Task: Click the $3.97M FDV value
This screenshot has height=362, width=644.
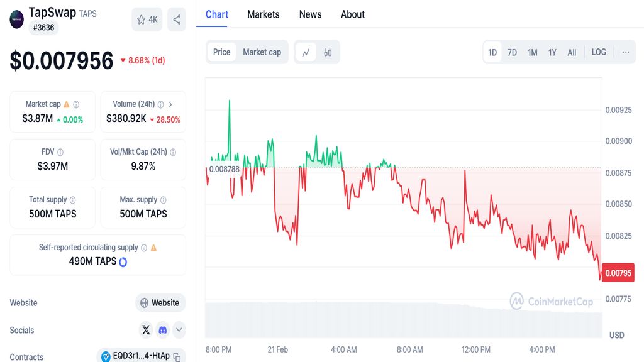Action: point(53,166)
